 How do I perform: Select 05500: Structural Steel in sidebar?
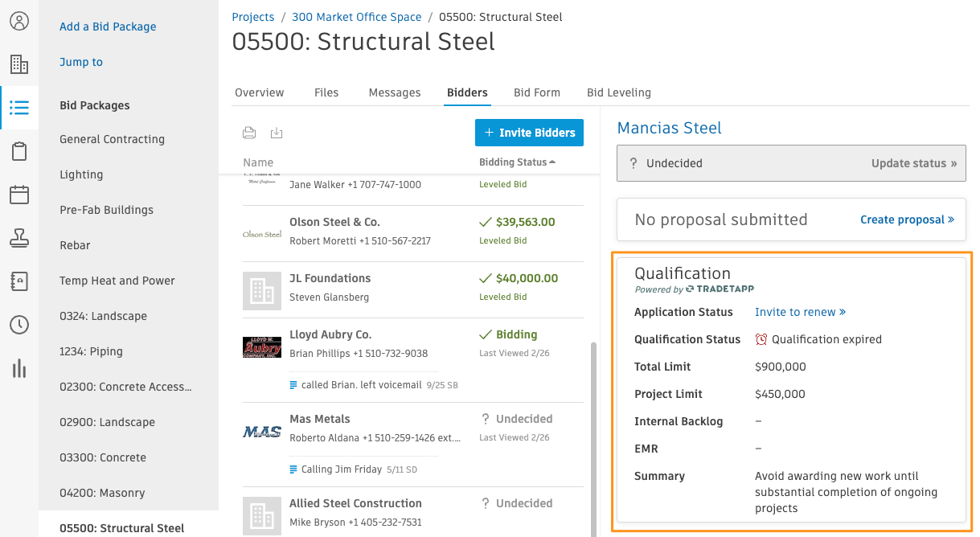coord(121,528)
